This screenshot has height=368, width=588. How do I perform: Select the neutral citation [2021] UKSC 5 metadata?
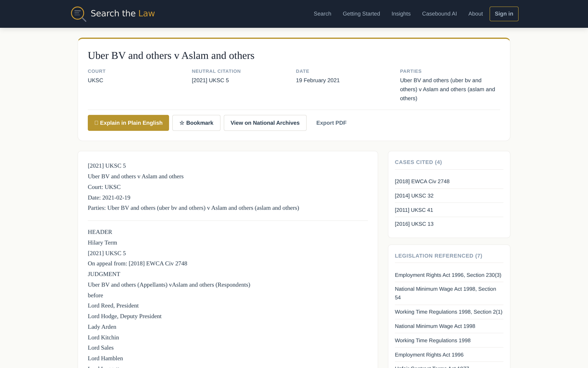210,81
